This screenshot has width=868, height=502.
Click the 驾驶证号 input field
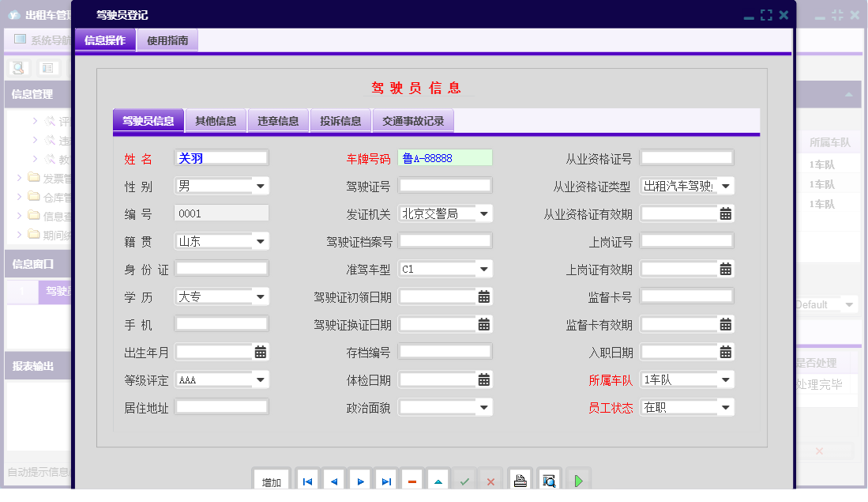[445, 184]
